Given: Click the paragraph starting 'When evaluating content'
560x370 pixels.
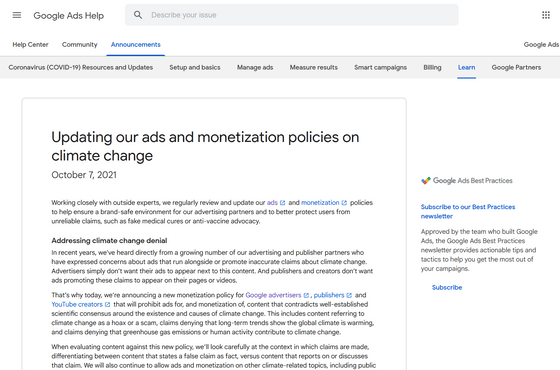Looking at the screenshot, I should (x=214, y=356).
